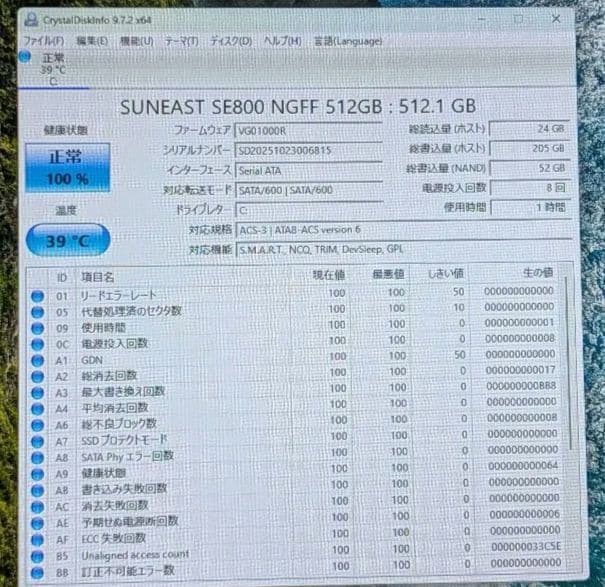
Task: Click the SMART attribute list vertical scrollbar
Action: pyautogui.click(x=568, y=363)
